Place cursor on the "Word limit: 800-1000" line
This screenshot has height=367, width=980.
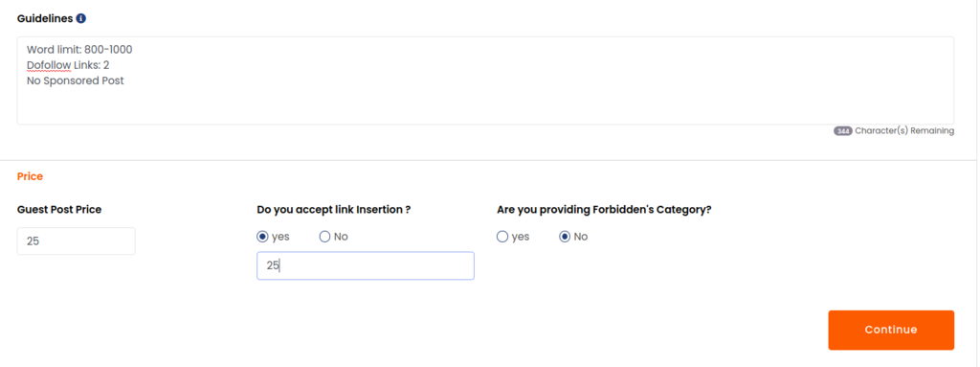(79, 50)
